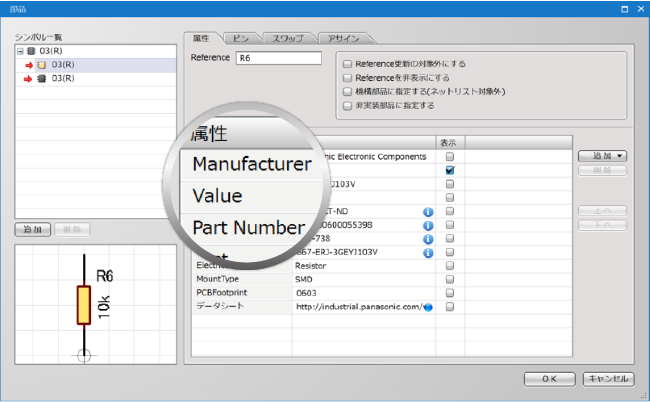Click 追加 button under symbol list

pos(33,230)
